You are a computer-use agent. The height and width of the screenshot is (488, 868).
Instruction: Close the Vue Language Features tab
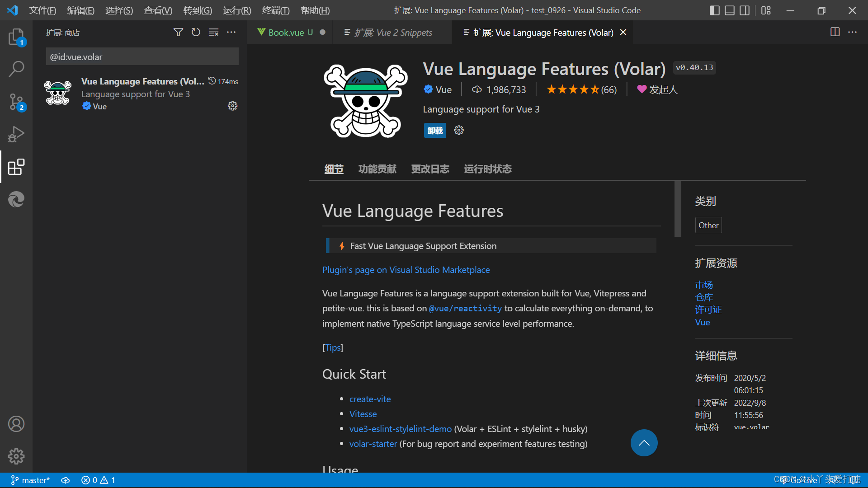(x=623, y=32)
